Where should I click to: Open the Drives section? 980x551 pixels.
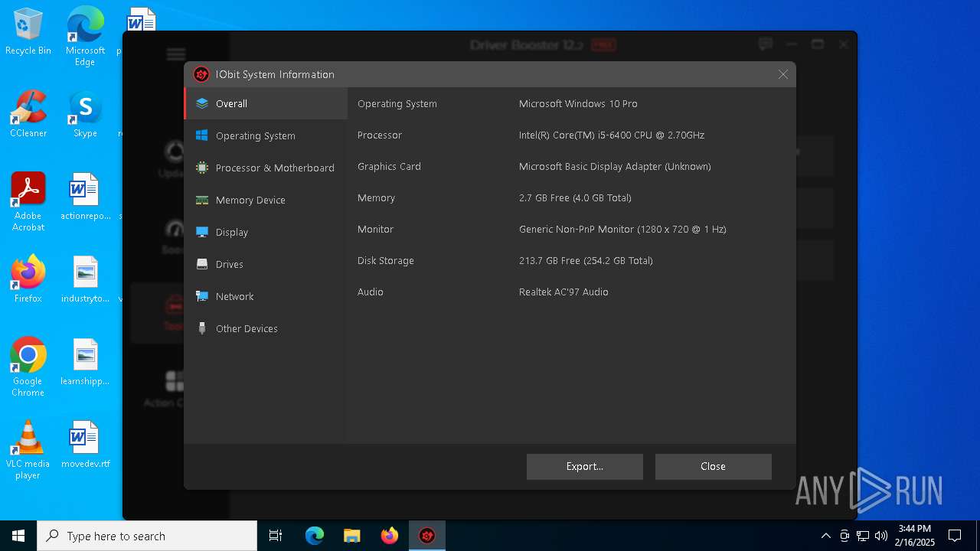pos(266,264)
